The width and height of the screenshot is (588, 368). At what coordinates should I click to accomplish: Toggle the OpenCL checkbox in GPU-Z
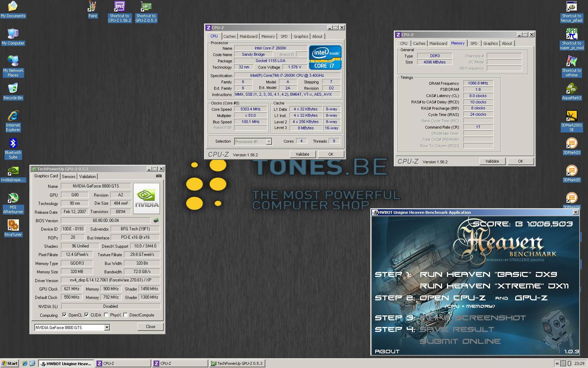[64, 315]
